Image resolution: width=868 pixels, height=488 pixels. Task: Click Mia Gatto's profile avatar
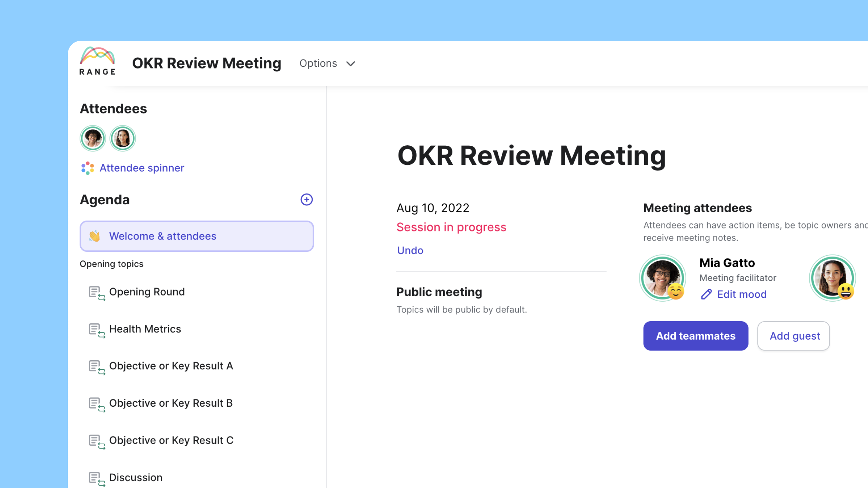click(662, 278)
